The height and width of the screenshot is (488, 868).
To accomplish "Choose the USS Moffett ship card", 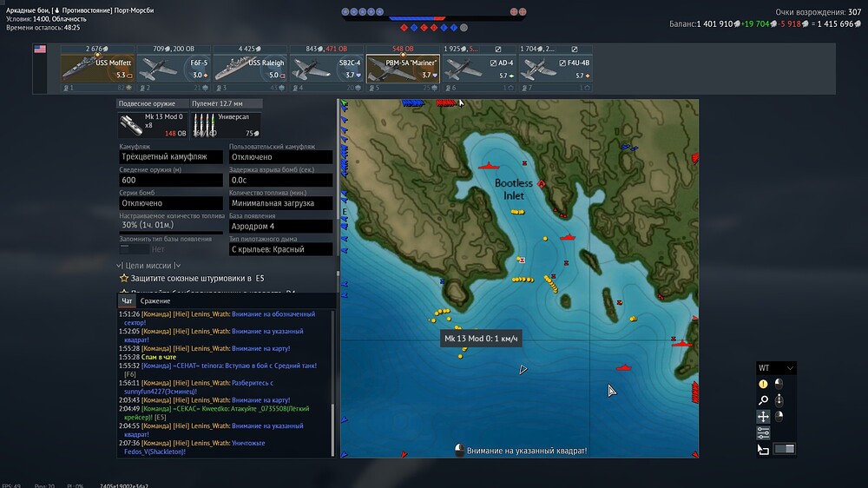I will tap(97, 68).
